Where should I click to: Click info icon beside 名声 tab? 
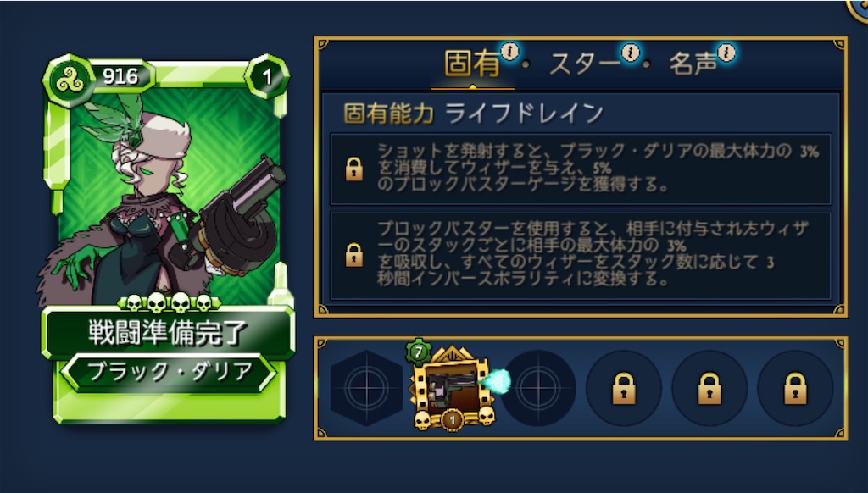coord(726,53)
